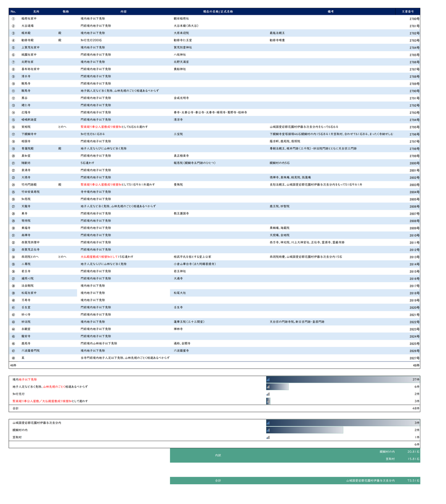Screen dimensions: 446x504
Task: Select document number 2795号
Action: (415, 127)
